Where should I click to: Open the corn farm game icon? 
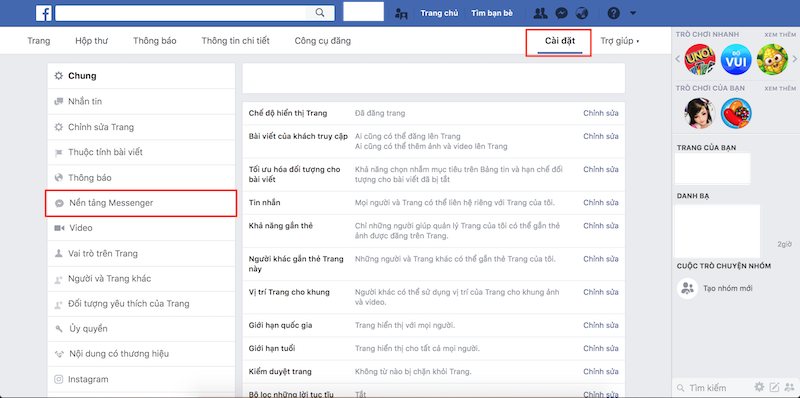772,59
